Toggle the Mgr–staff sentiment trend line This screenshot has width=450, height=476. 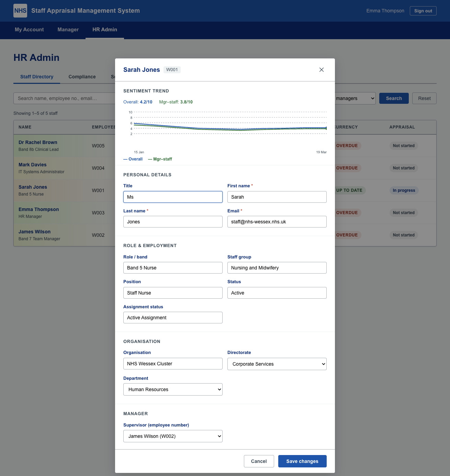point(160,159)
